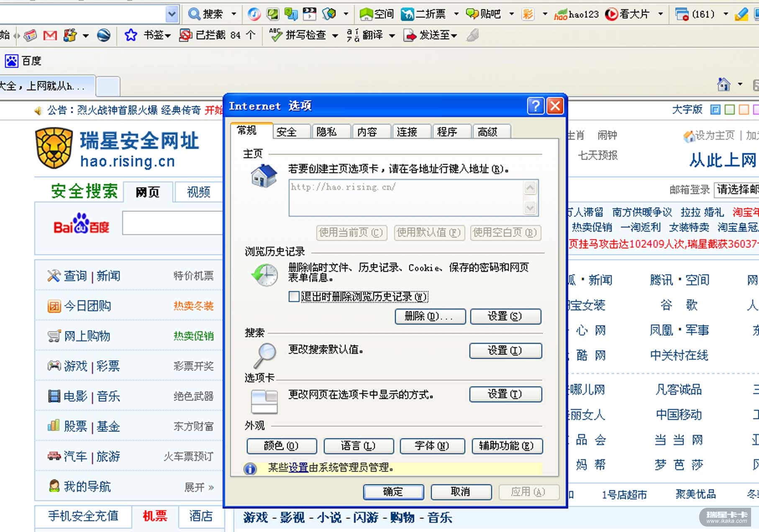This screenshot has height=532, width=759.
Task: Click the 搜索 magnifier toolbar button
Action: (205, 14)
